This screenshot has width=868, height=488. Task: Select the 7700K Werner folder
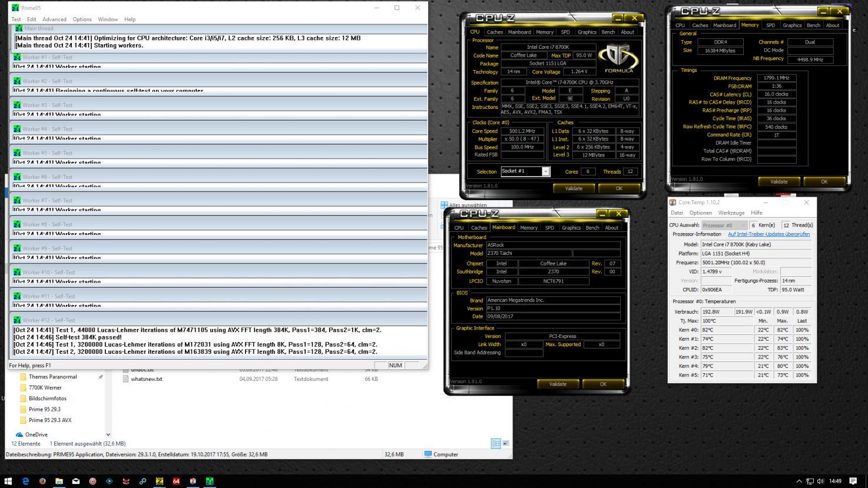(45, 387)
